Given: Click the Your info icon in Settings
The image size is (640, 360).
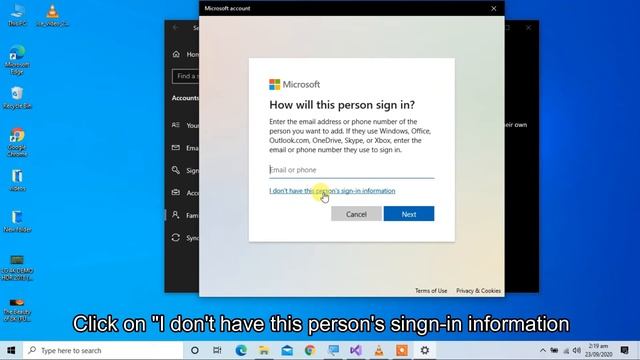Looking at the screenshot, I should [176, 125].
